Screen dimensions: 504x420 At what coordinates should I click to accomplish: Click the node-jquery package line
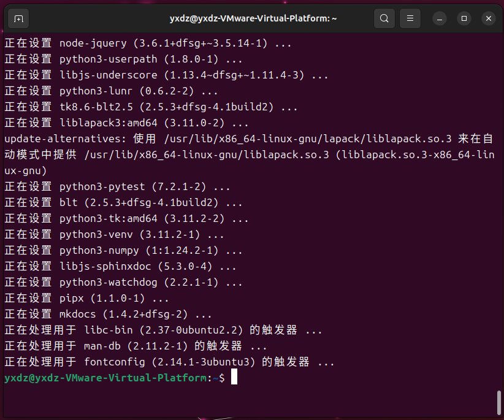pos(148,43)
